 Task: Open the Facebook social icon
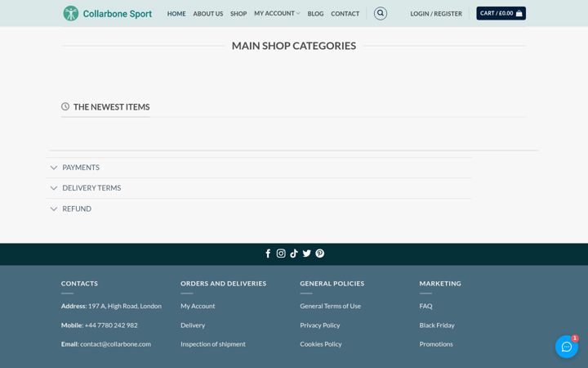click(268, 254)
